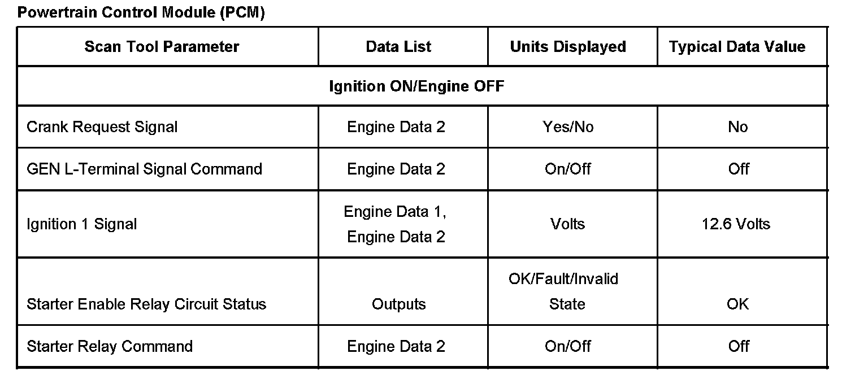Viewport: 868px width, 375px height.
Task: Select the Typical Data Value column header
Action: [x=737, y=47]
